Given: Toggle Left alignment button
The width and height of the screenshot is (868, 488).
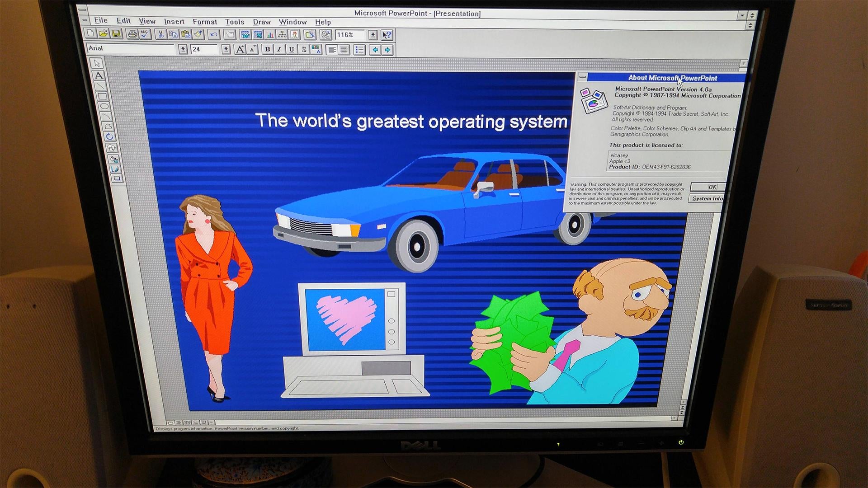Looking at the screenshot, I should coord(332,50).
